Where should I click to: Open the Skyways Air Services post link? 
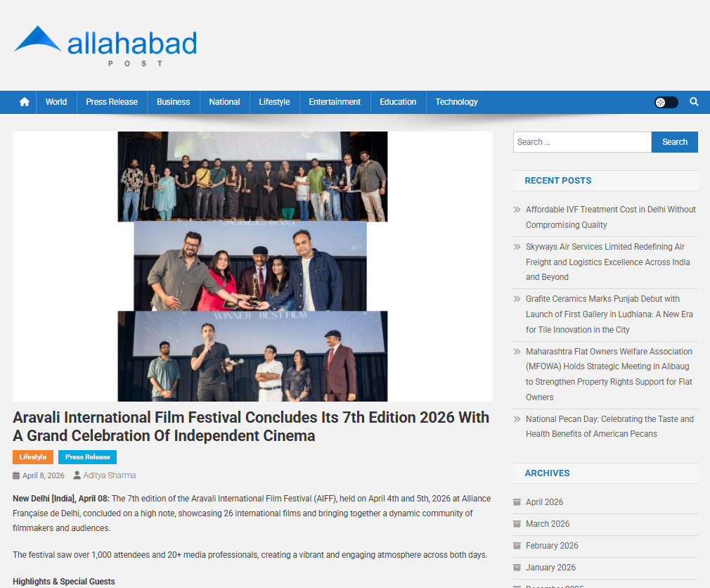607,262
